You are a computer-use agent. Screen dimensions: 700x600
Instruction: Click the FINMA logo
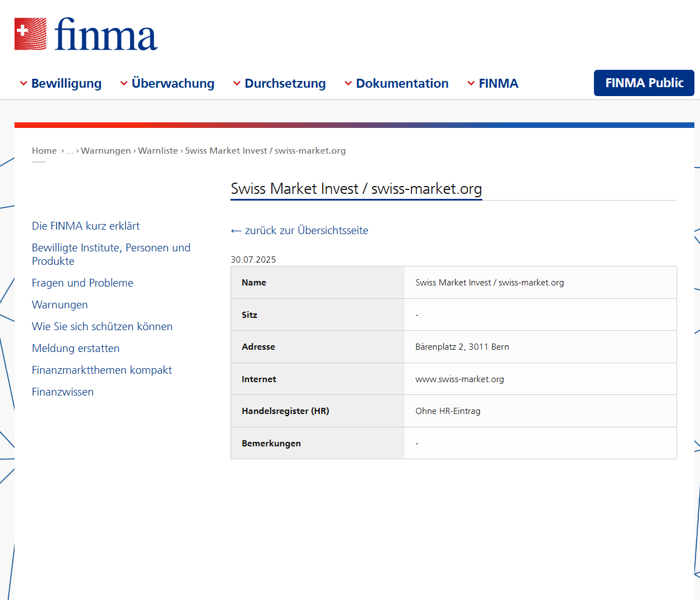(86, 34)
